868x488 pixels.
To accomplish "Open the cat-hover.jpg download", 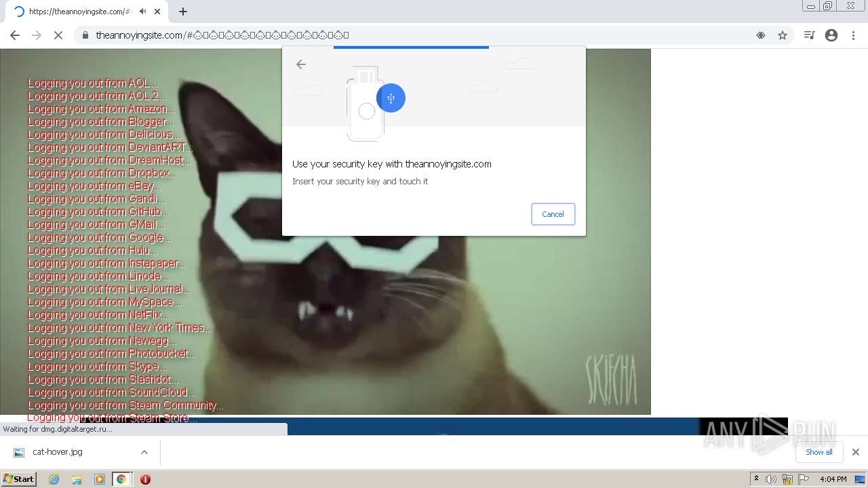I will click(58, 452).
